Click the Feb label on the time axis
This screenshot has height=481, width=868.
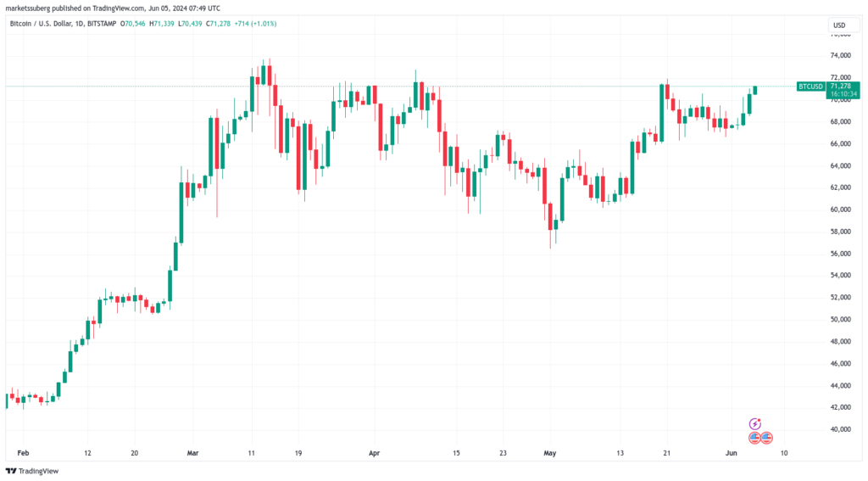click(23, 453)
